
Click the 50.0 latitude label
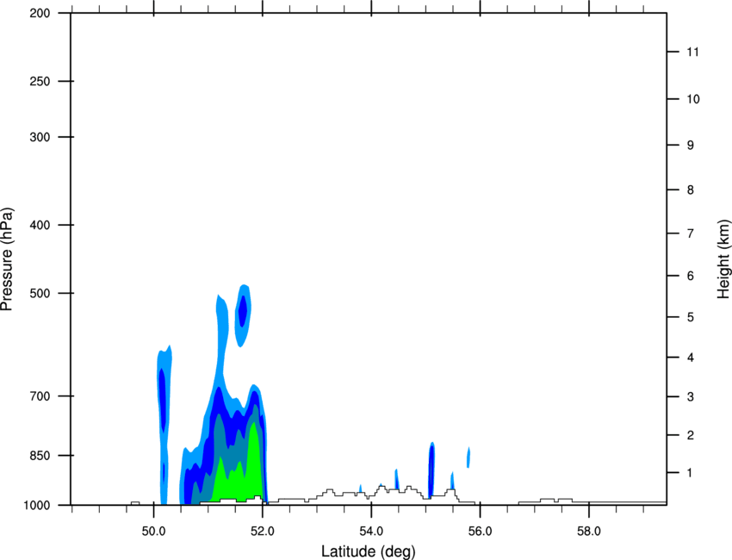[x=153, y=532]
